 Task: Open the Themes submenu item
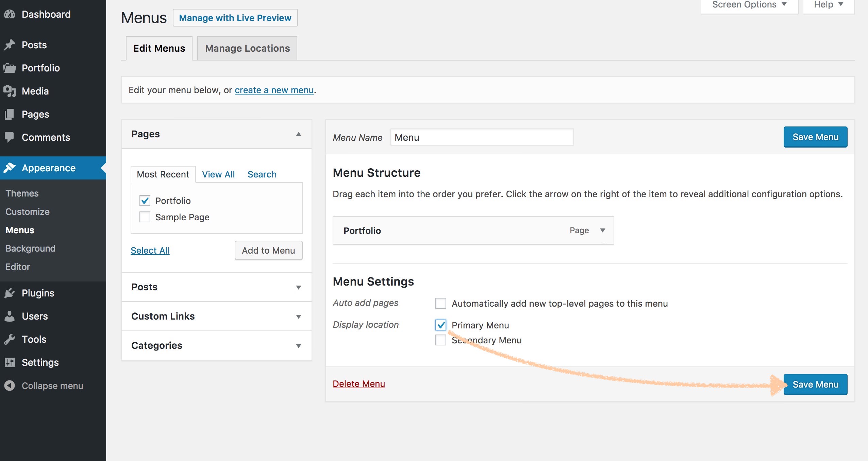22,193
